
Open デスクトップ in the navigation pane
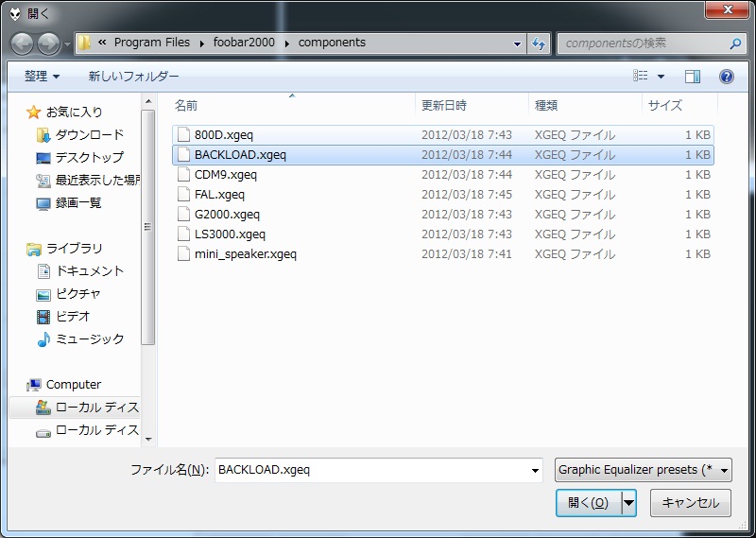(90, 157)
